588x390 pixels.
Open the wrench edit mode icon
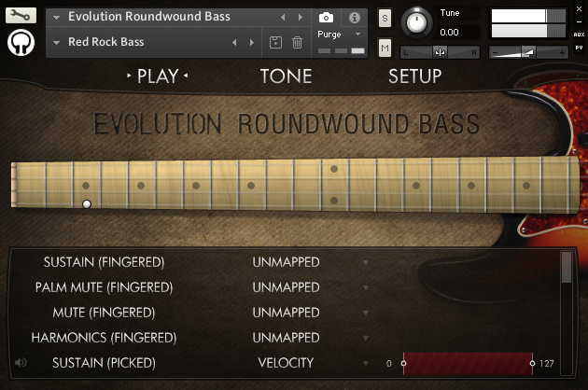(x=21, y=15)
